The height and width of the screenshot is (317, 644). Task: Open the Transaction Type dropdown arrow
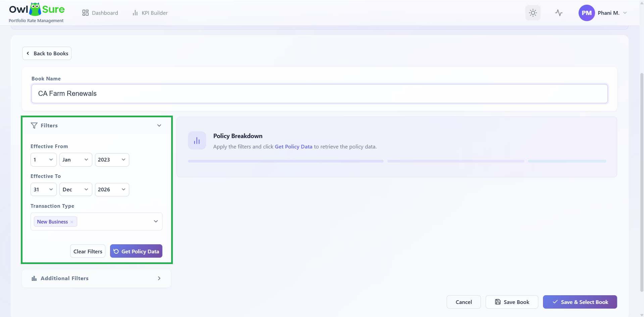156,221
